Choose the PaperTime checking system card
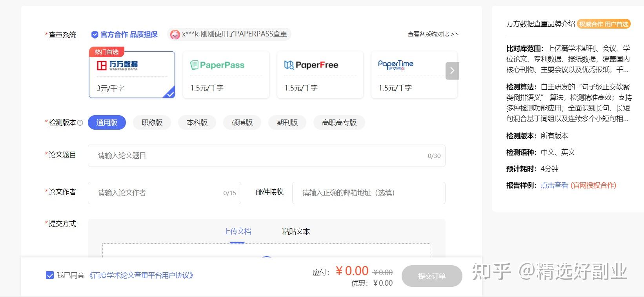The image size is (644, 297). point(414,74)
